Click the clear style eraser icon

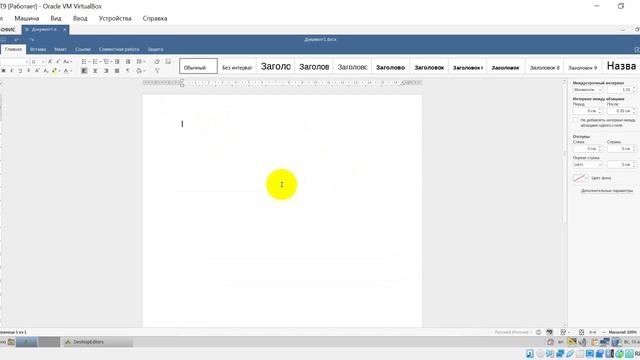(x=157, y=62)
